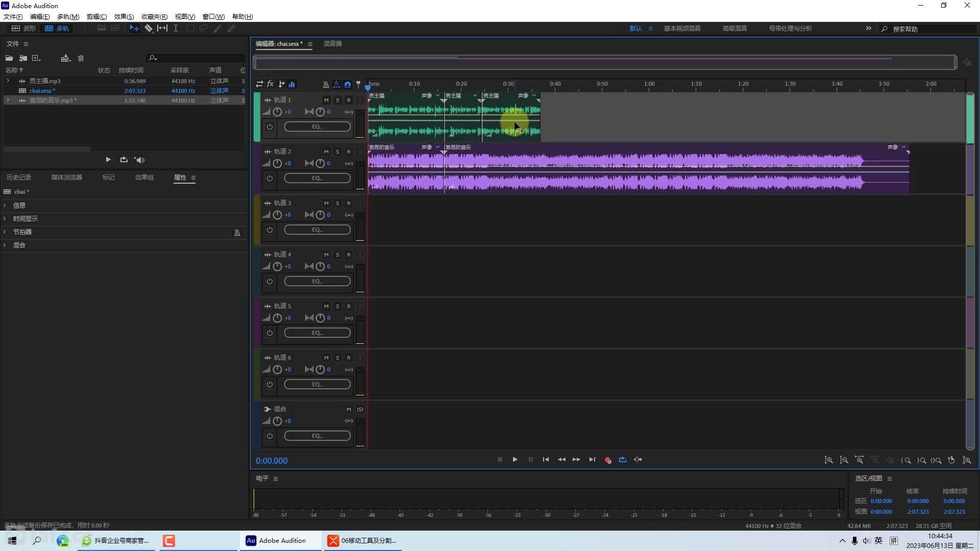The image size is (980, 551).
Task: Expand the 节拍器 section
Action: point(5,232)
